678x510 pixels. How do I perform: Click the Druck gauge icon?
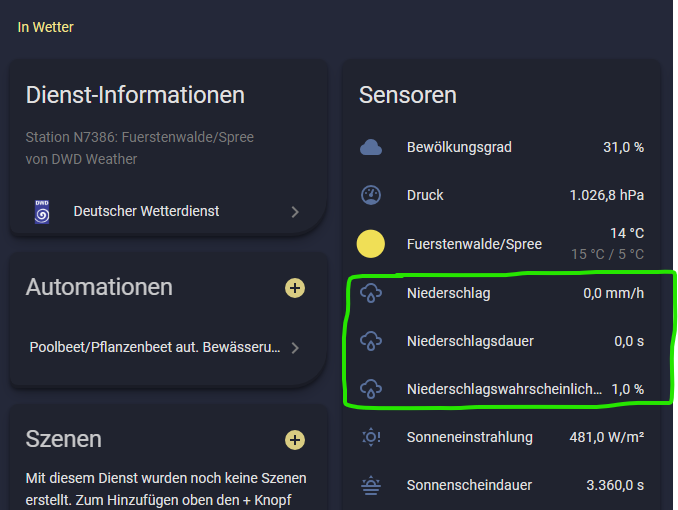click(371, 195)
